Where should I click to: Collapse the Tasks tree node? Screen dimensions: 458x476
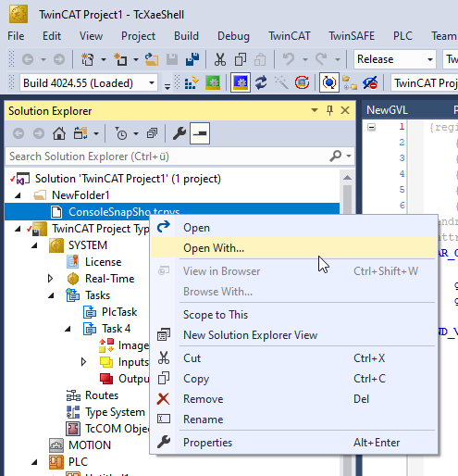(x=52, y=295)
